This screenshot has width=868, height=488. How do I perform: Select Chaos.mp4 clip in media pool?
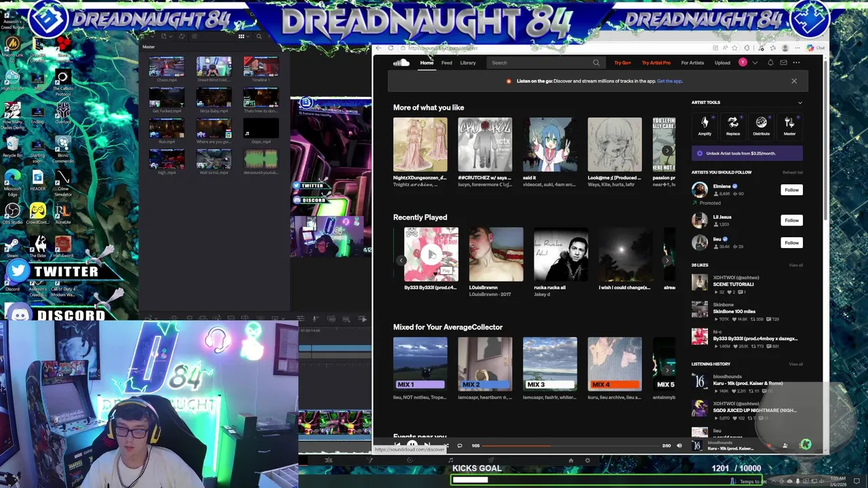pyautogui.click(x=166, y=69)
